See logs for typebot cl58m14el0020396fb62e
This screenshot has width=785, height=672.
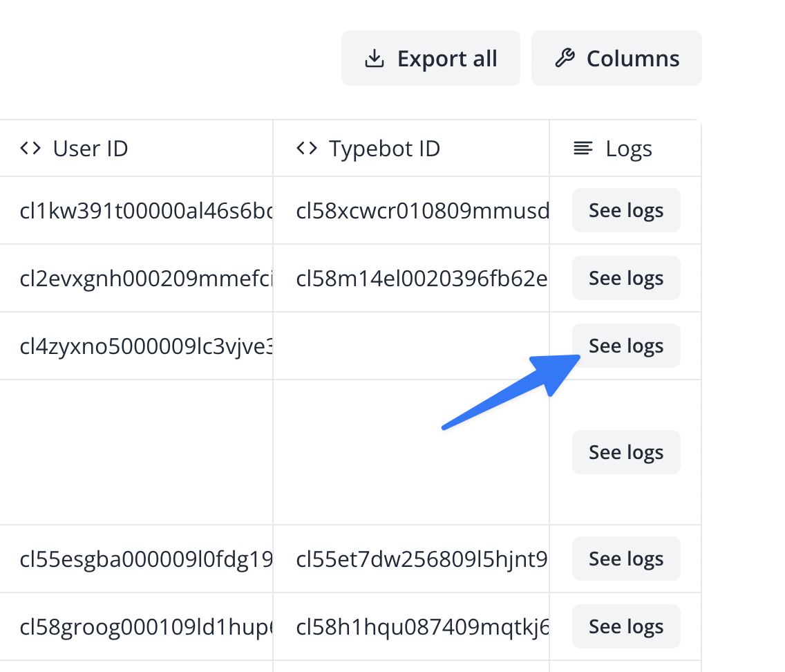(625, 278)
